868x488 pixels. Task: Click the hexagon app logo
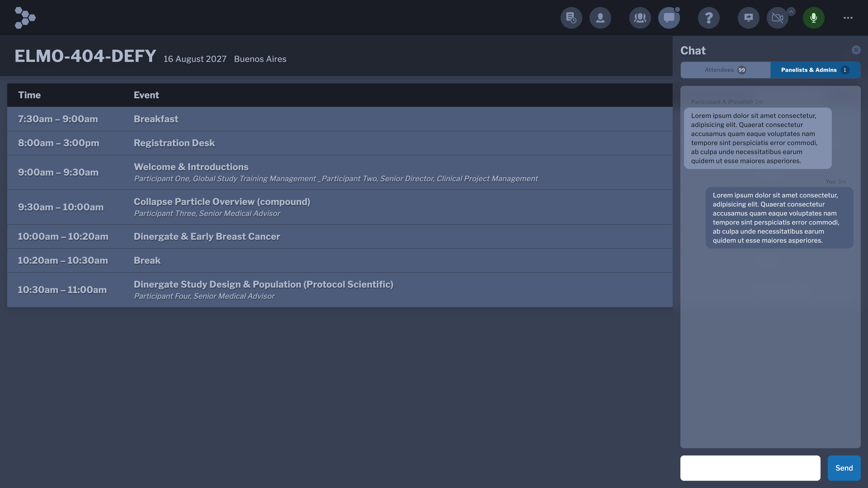[x=25, y=18]
